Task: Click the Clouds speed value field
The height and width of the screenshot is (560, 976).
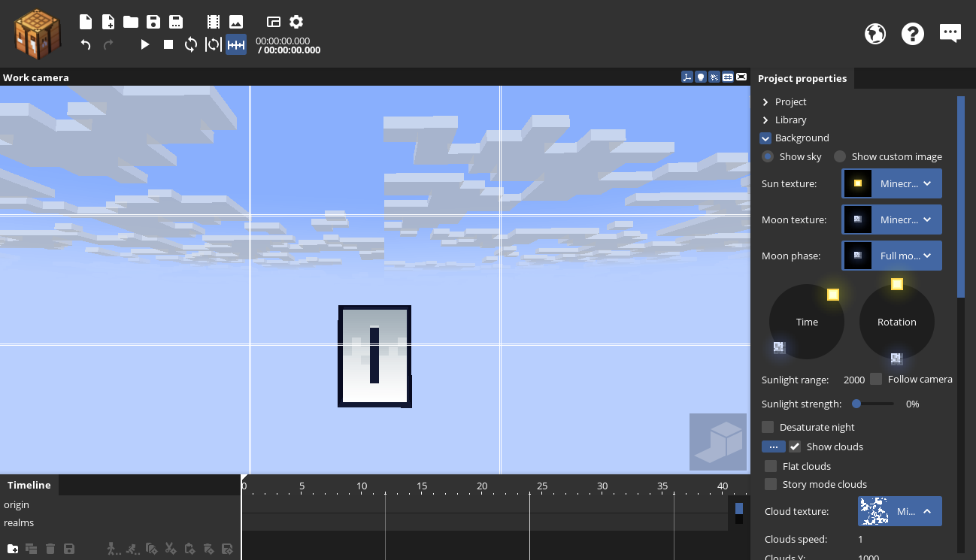Action: coord(861,539)
